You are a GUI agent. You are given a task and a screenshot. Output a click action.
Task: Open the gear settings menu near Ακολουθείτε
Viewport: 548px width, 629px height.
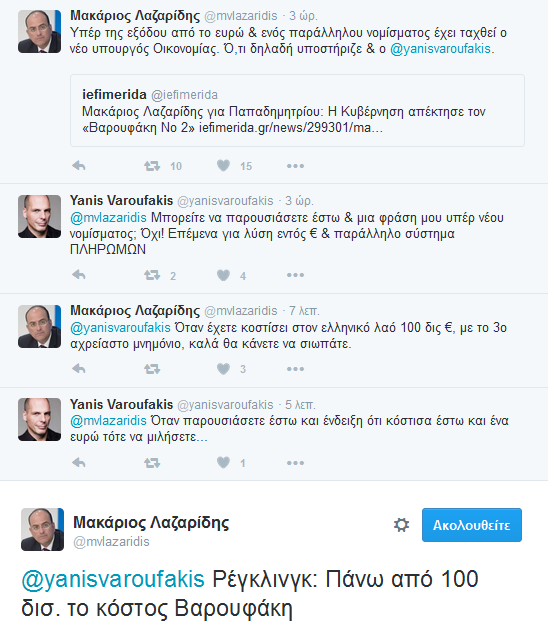pos(401,525)
